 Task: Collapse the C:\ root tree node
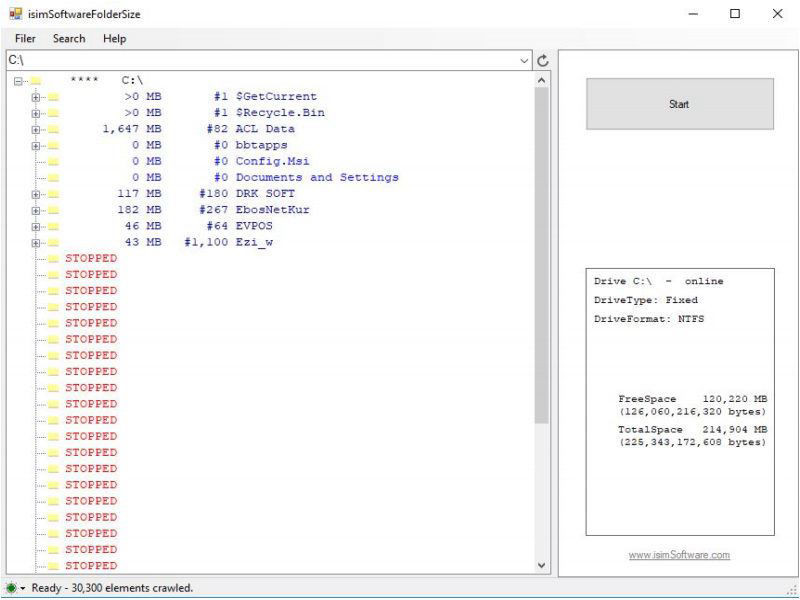click(x=18, y=81)
